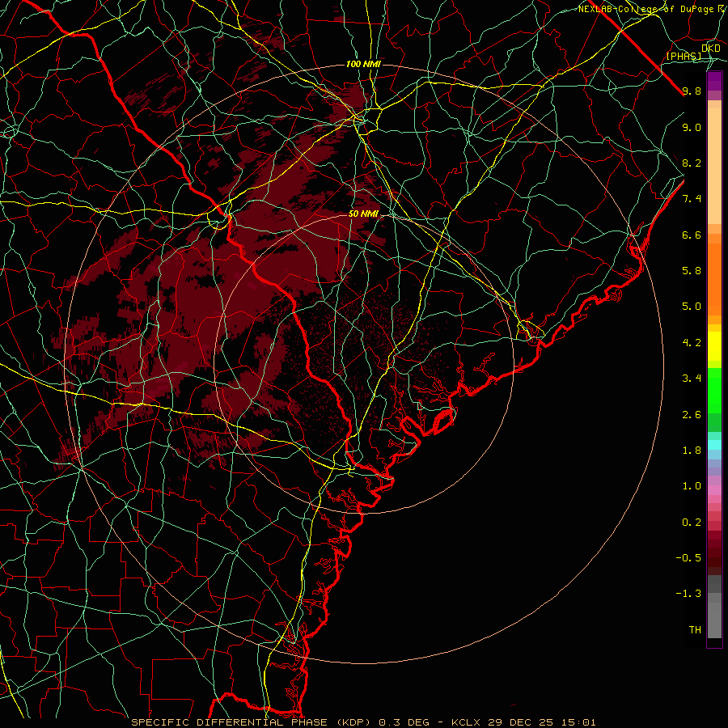Select the 5.0 scale value

(x=692, y=307)
